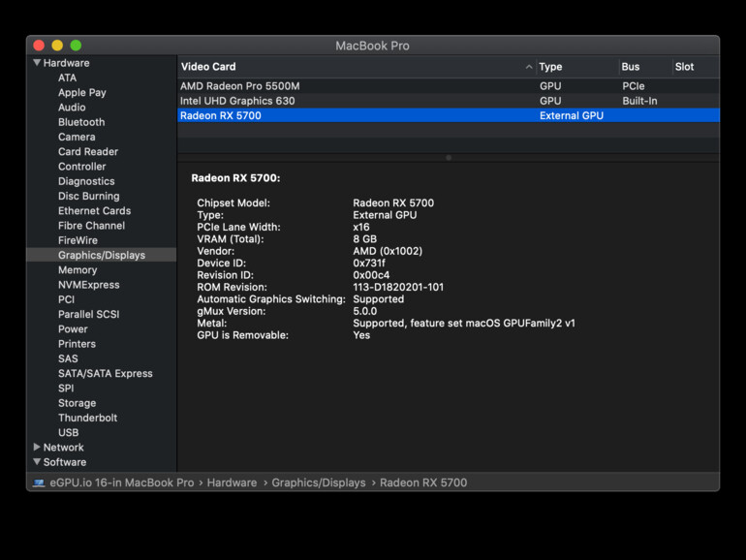Image resolution: width=746 pixels, height=560 pixels.
Task: Click the Device ID value 0x731f
Action: (369, 263)
